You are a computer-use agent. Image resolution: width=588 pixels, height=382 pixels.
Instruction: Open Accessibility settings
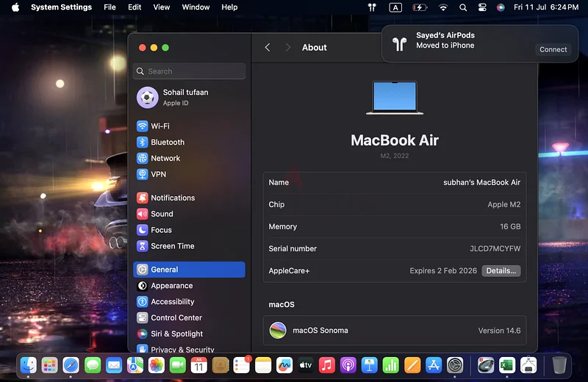coord(189,301)
